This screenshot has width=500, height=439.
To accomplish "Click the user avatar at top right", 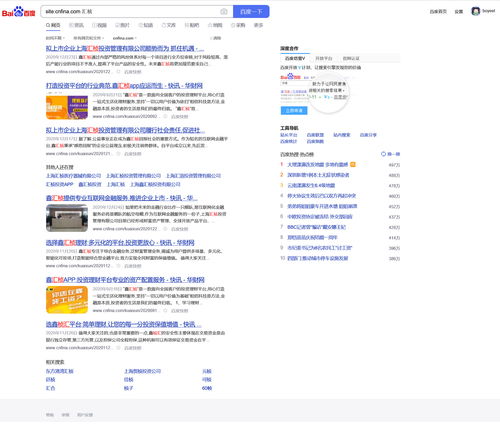I will click(475, 11).
